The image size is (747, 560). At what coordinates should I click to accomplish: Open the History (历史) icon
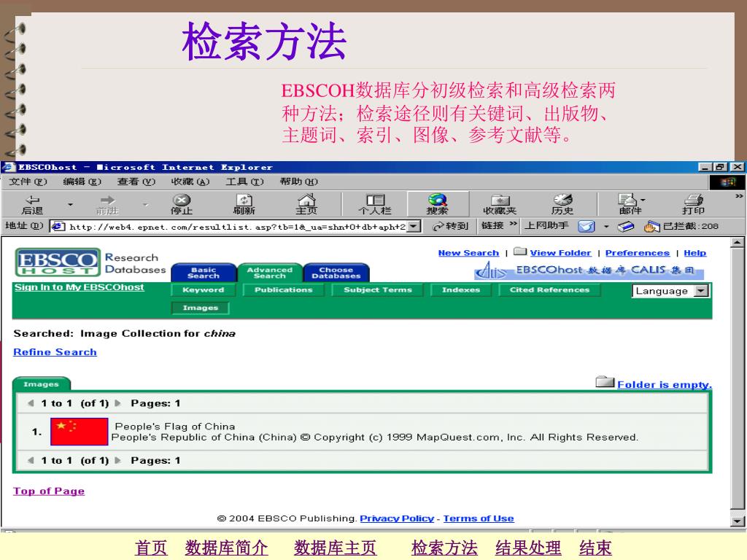[562, 199]
